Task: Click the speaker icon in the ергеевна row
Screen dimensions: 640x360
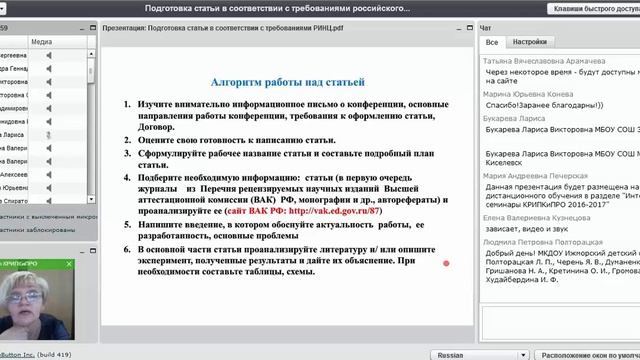Action: coord(49,56)
